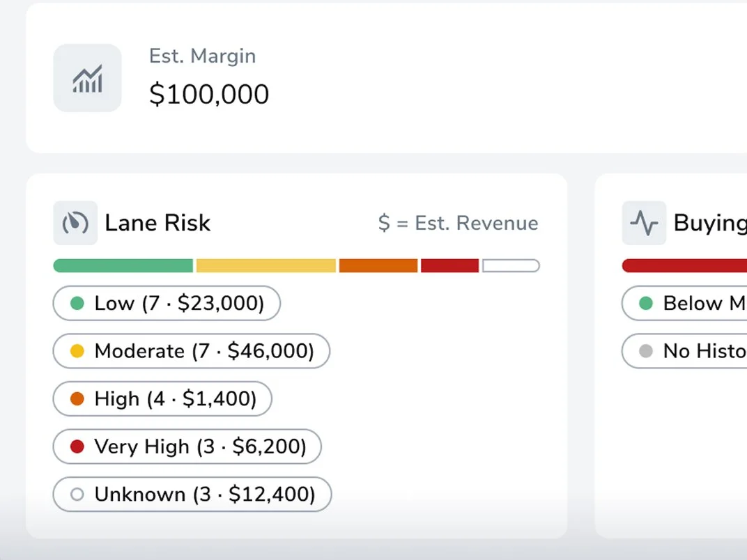The width and height of the screenshot is (747, 560).
Task: Click the yellow Moderate segment of risk bar
Action: (265, 265)
